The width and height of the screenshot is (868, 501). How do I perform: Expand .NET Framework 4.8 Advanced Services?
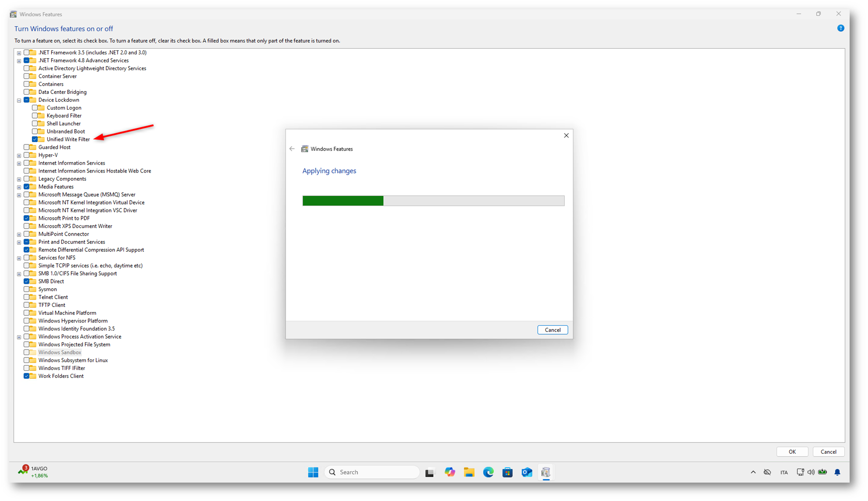(x=19, y=61)
